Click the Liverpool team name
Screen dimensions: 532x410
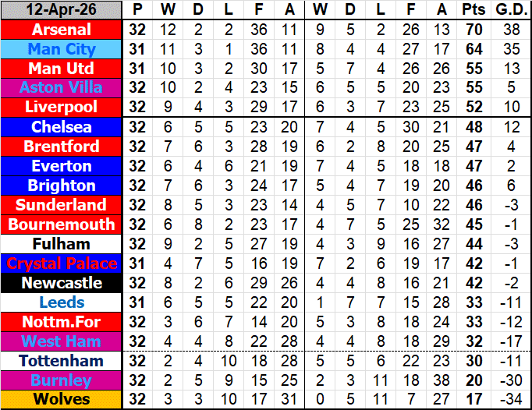[x=62, y=107]
